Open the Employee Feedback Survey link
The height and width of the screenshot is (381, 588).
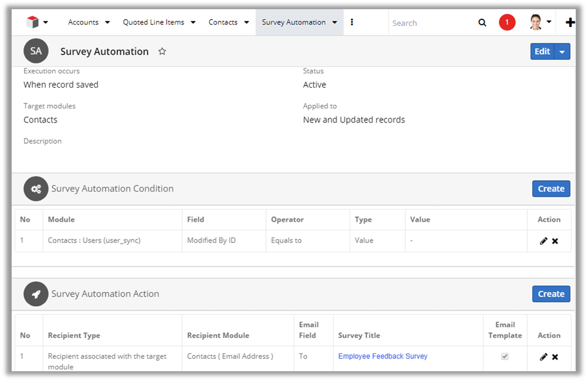(383, 356)
